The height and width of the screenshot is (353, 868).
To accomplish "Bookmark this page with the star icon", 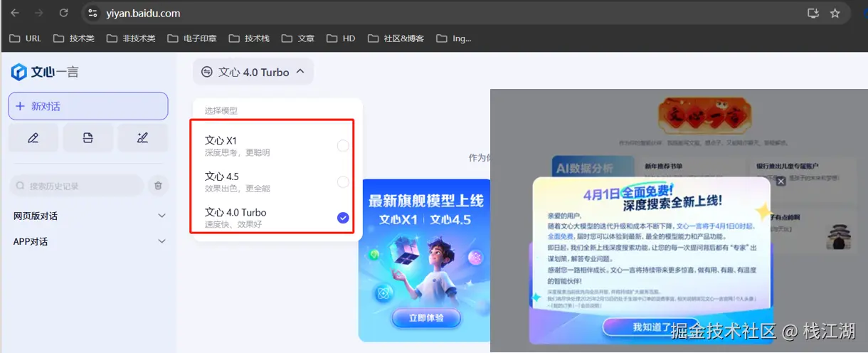I will [835, 13].
